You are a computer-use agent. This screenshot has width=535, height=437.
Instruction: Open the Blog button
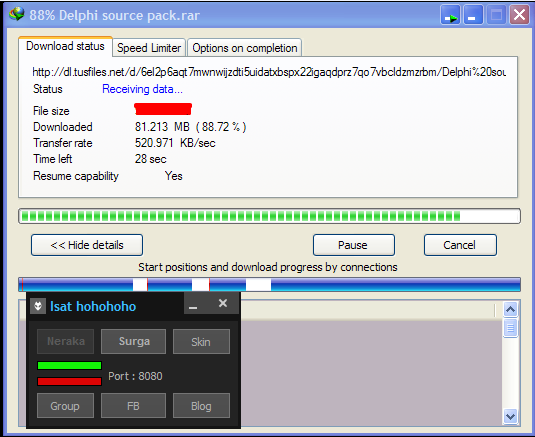point(201,406)
